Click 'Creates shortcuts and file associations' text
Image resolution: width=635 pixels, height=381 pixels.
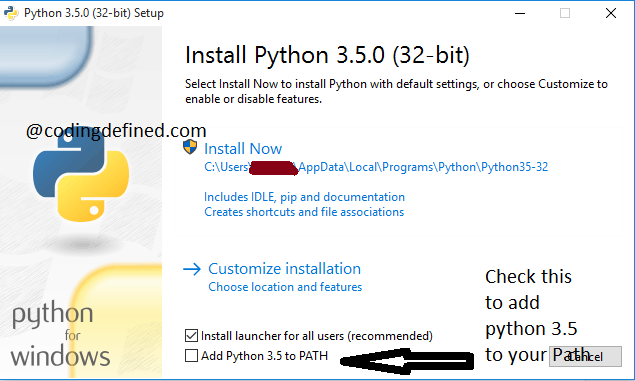(x=304, y=212)
